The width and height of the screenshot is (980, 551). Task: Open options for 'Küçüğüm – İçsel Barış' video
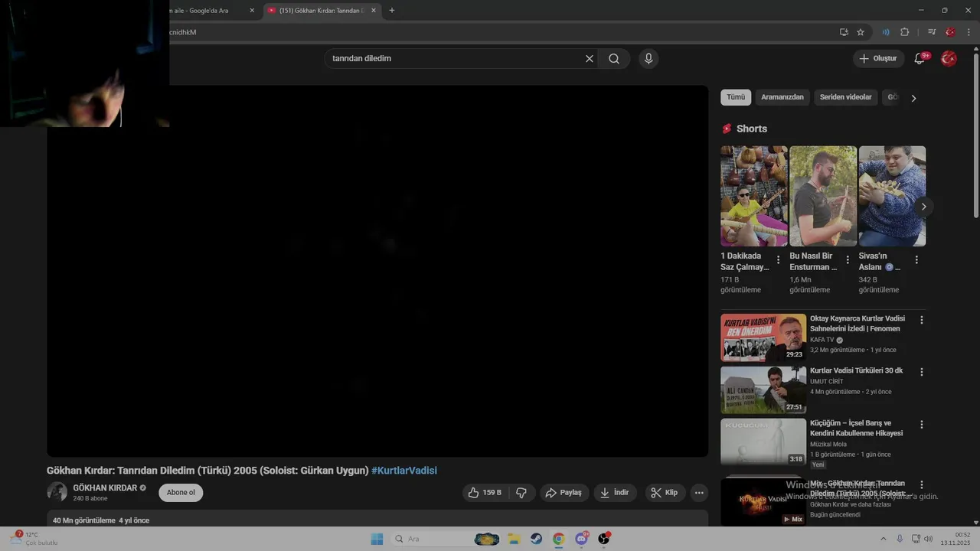pyautogui.click(x=922, y=424)
